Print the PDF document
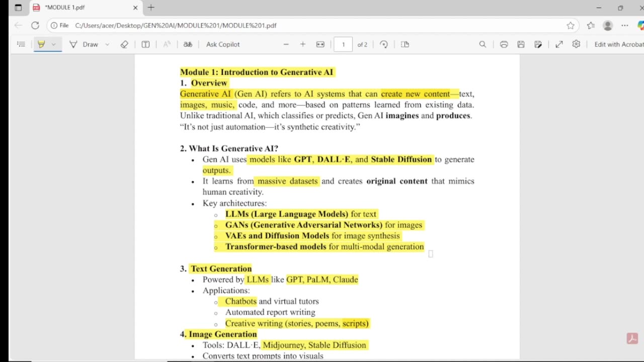 coord(504,44)
